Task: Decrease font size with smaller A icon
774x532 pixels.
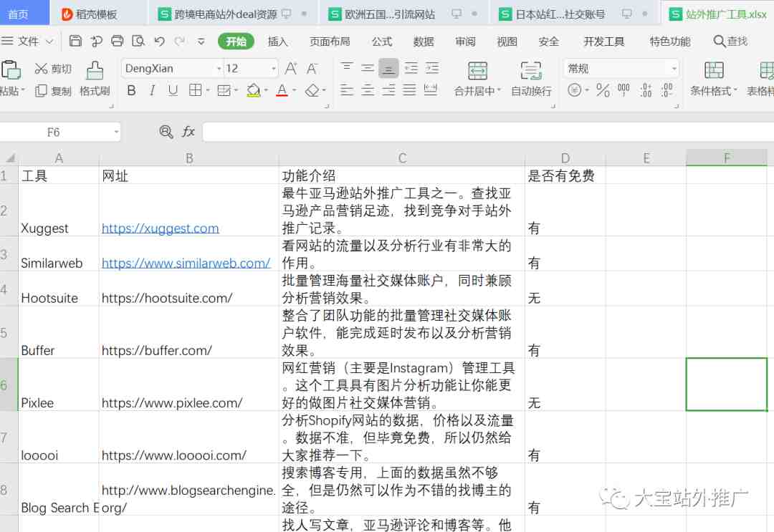Action: (x=312, y=69)
